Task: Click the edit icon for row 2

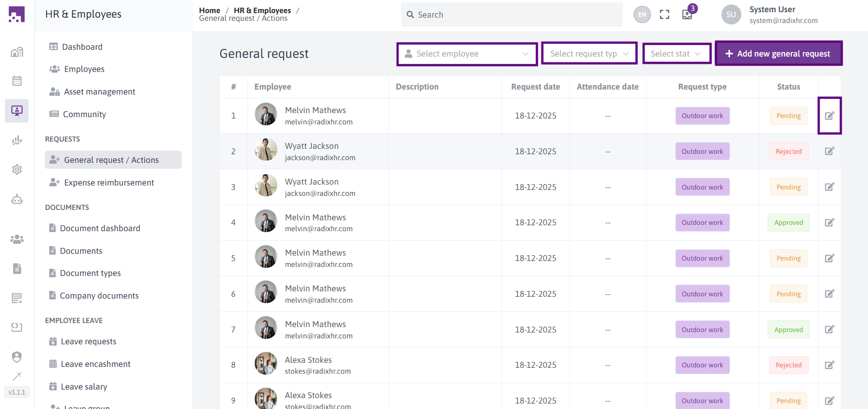Action: (x=829, y=151)
